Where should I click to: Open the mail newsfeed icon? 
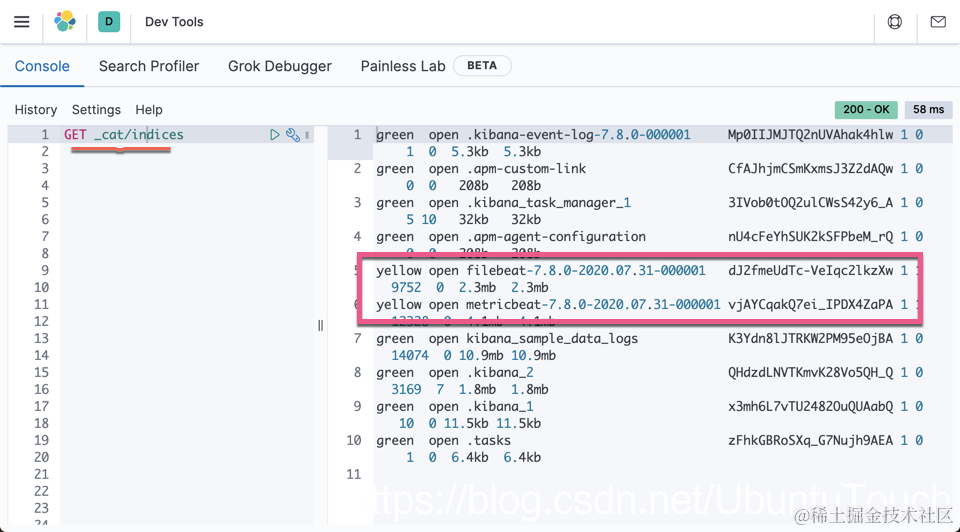point(938,22)
